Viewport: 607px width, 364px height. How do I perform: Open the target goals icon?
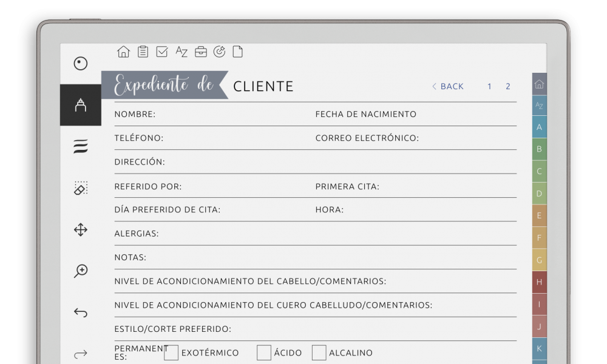pos(220,52)
